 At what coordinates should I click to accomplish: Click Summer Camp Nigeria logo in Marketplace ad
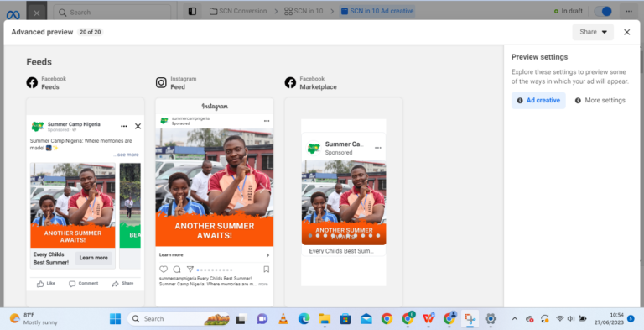coord(314,148)
